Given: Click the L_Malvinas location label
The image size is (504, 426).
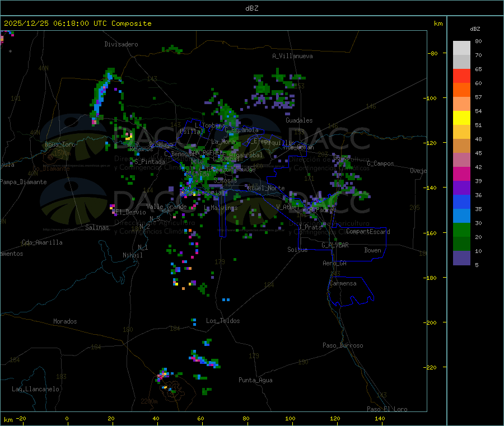Looking at the screenshot, I should [x=221, y=208].
